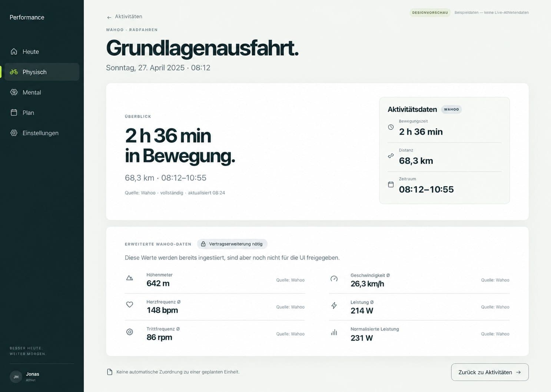Click the lightning bolt icon for Leistung
Screen dimensions: 551x392
pos(334,305)
